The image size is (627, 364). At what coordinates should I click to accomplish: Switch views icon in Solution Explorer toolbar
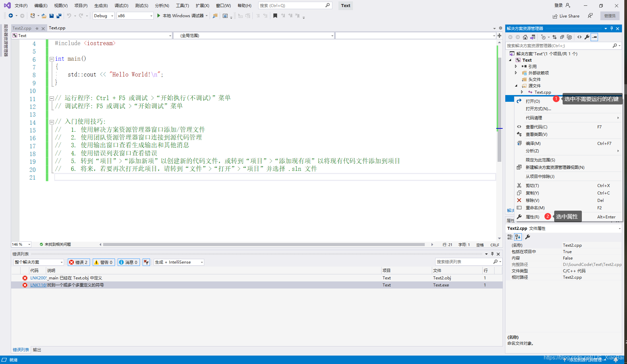coord(533,37)
